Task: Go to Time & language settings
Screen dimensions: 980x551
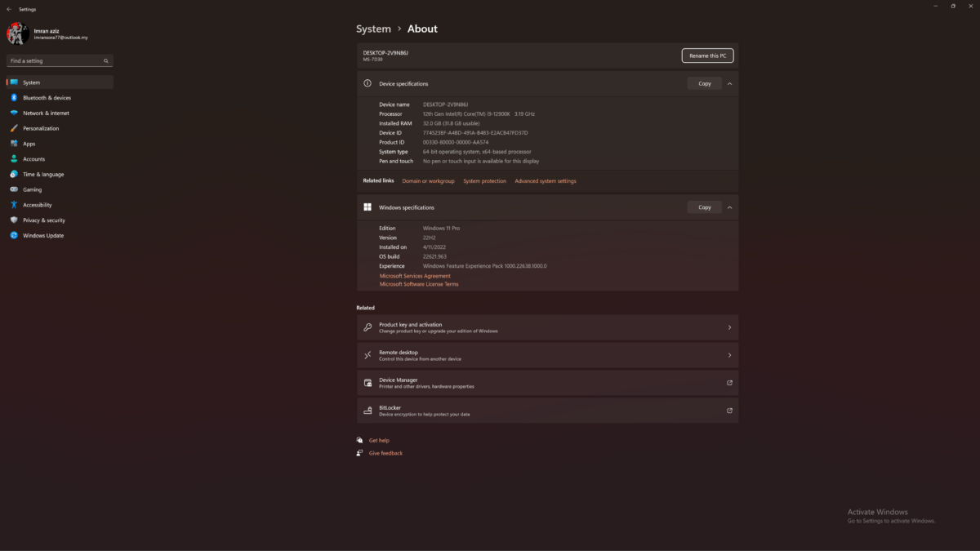Action: click(43, 175)
